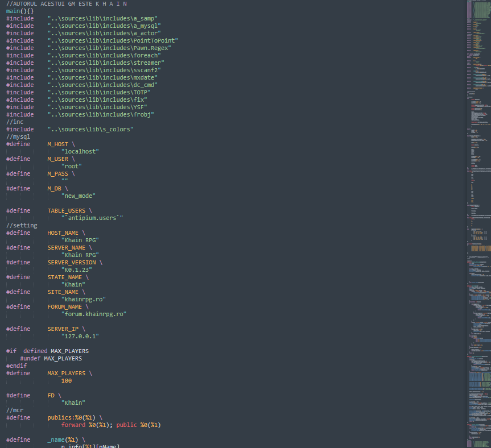Click the YSF include path
Screen dimensions: 491x448
coord(97,107)
